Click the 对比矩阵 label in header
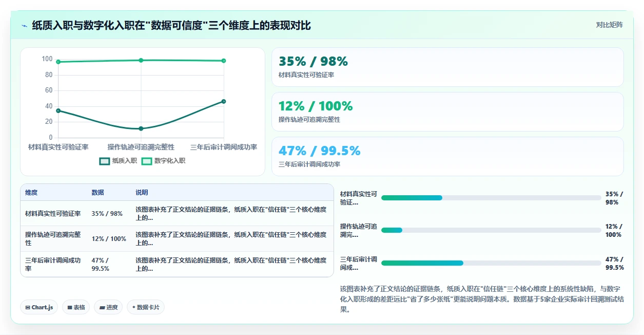 pyautogui.click(x=610, y=25)
